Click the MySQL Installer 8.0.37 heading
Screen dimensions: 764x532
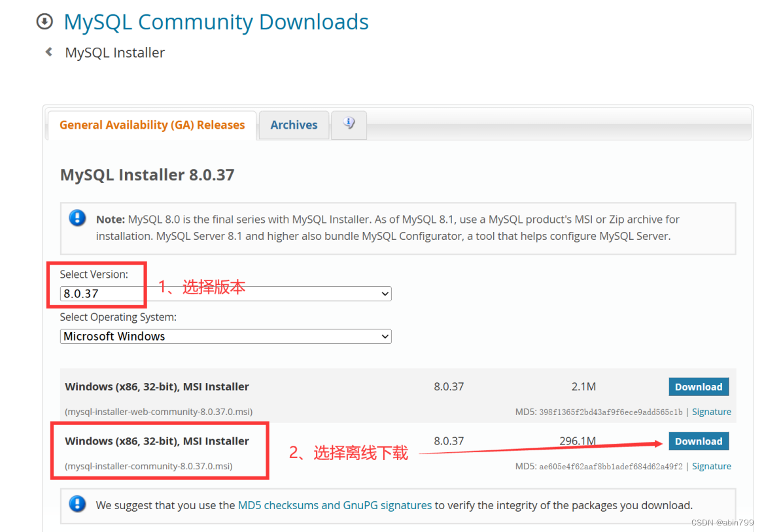point(147,175)
